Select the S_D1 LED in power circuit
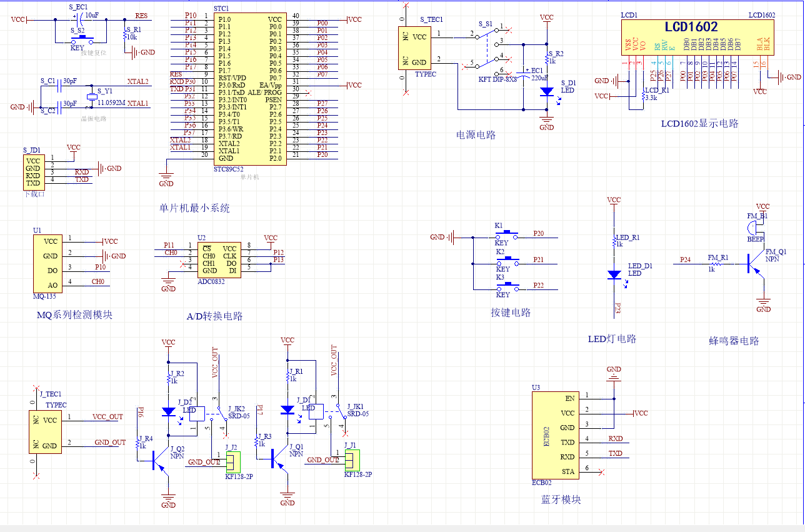 click(547, 91)
